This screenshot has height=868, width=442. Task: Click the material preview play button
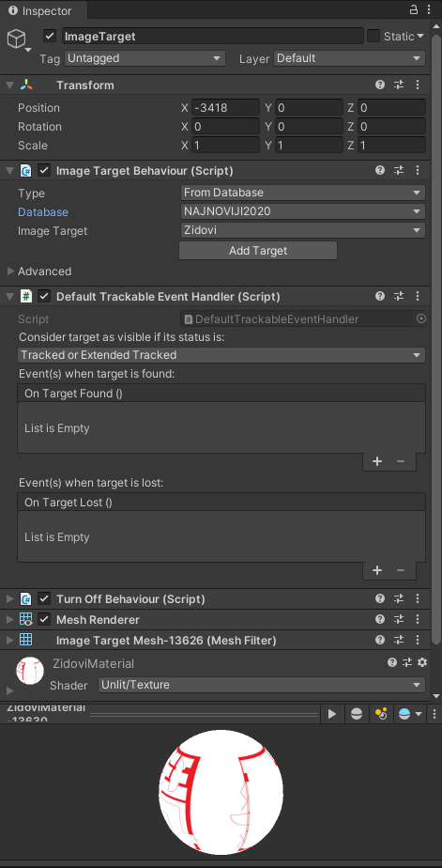click(x=332, y=714)
